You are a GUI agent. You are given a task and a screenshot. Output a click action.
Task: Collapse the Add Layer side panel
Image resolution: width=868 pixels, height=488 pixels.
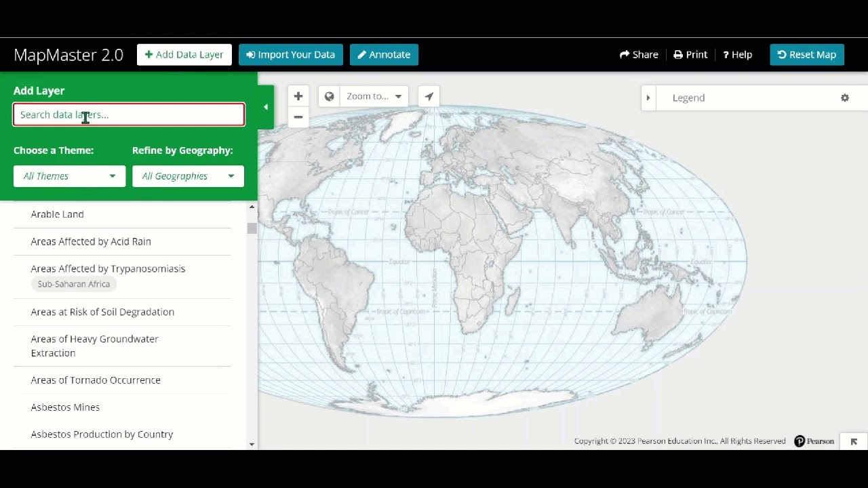tap(266, 107)
